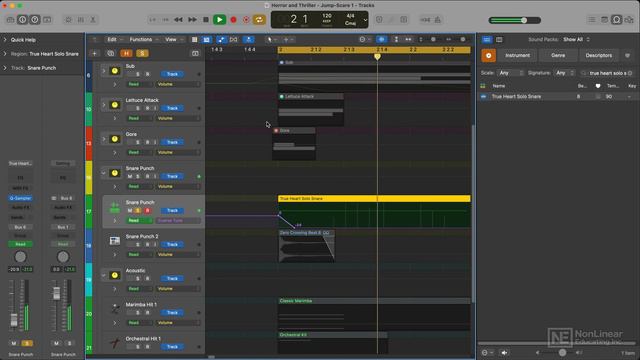The width and height of the screenshot is (640, 360).
Task: Solo the Sub track
Action: [138, 74]
